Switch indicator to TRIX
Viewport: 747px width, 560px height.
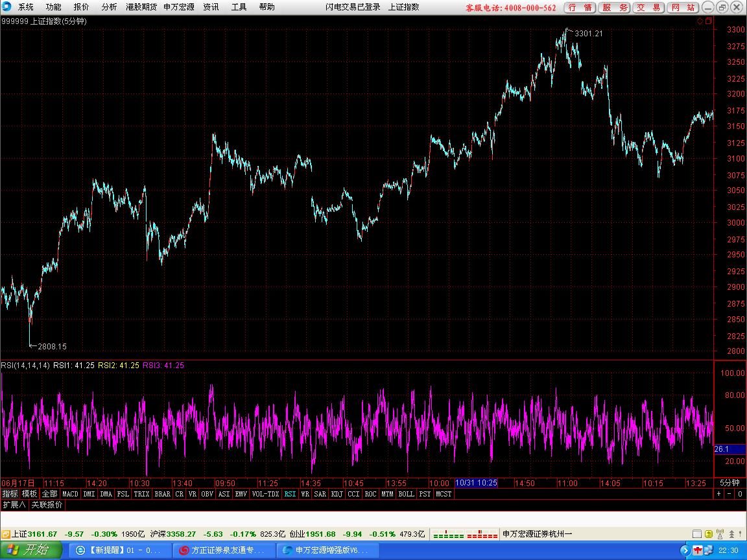point(141,494)
